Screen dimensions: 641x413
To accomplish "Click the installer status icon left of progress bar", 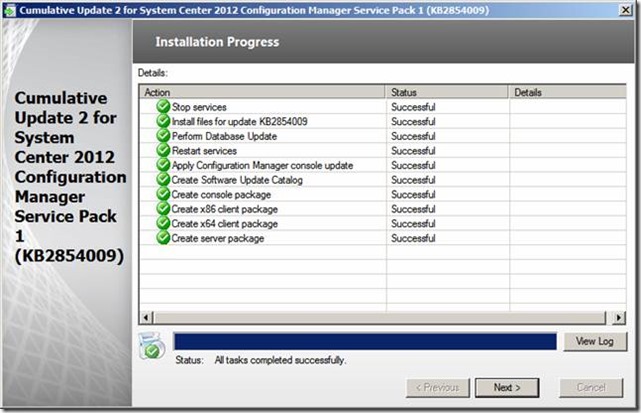I will coord(152,346).
